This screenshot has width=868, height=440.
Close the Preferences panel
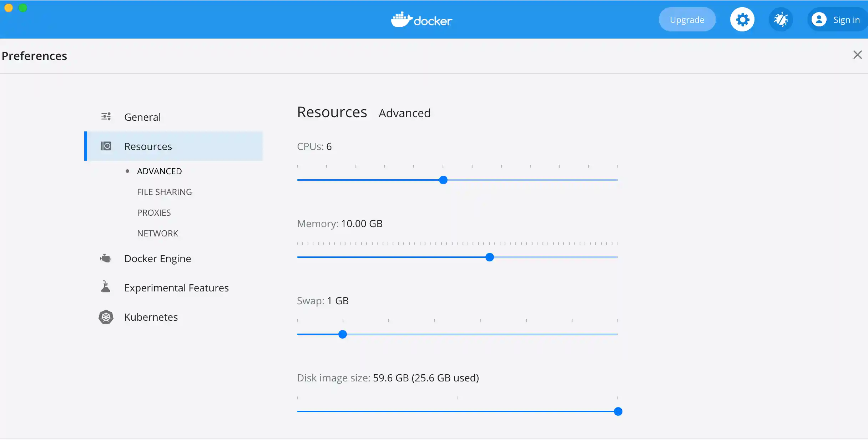tap(857, 55)
